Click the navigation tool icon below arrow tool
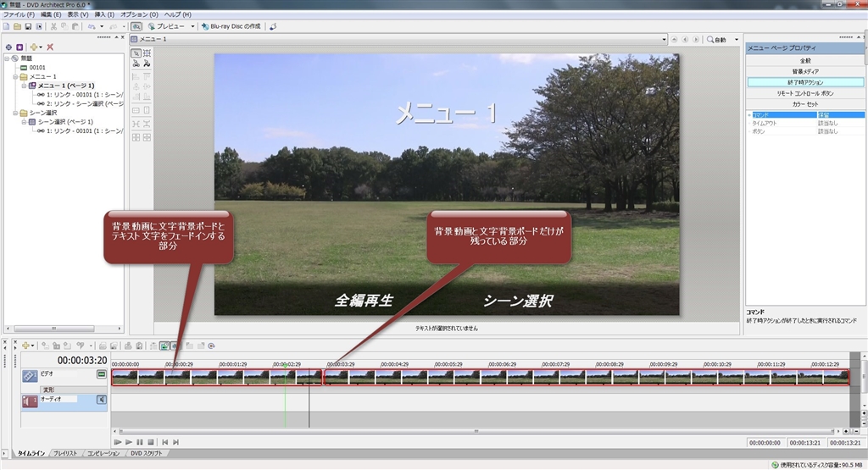Image resolution: width=868 pixels, height=470 pixels. click(136, 64)
